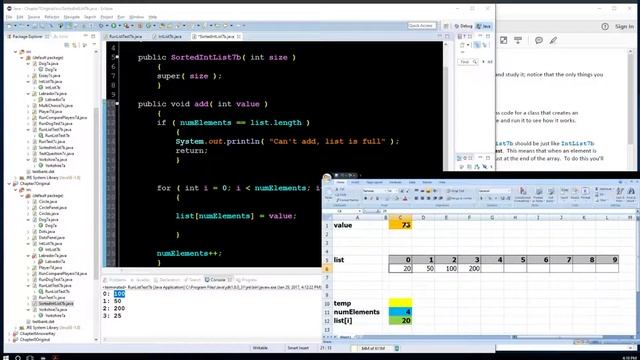Select the yellow temp cell in Excel
This screenshot has height=360, width=640.
pos(400,303)
